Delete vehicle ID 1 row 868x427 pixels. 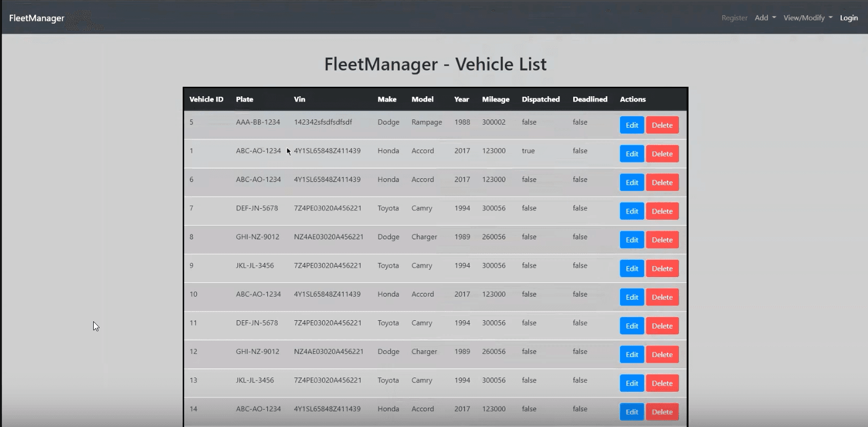pos(662,154)
